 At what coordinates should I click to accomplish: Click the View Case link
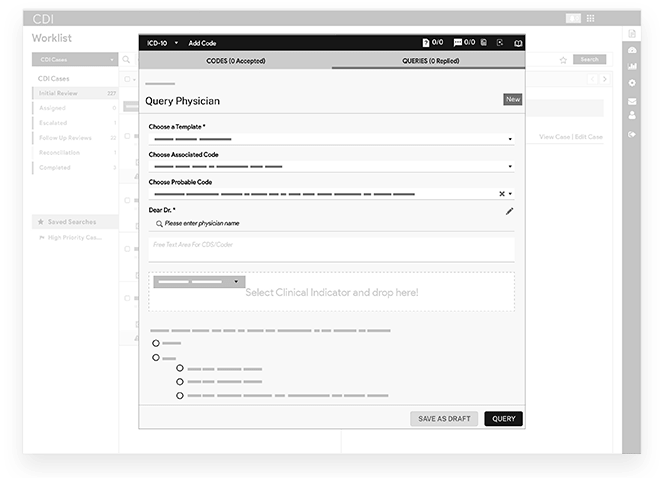coord(554,137)
